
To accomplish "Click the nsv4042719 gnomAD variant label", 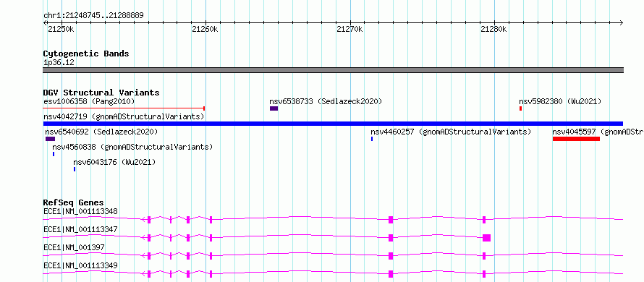I will pos(124,116).
